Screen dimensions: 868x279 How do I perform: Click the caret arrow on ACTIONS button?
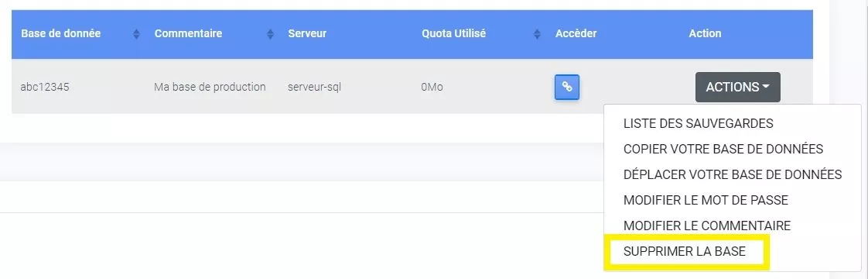766,87
